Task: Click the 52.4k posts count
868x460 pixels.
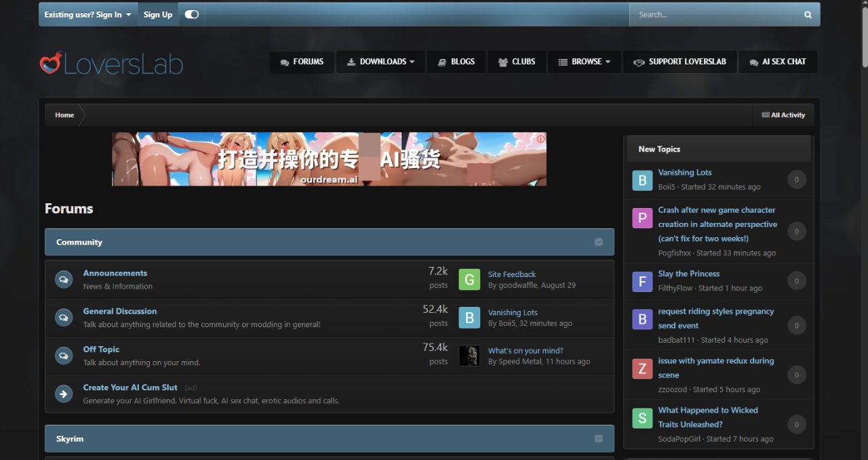Action: tap(435, 309)
